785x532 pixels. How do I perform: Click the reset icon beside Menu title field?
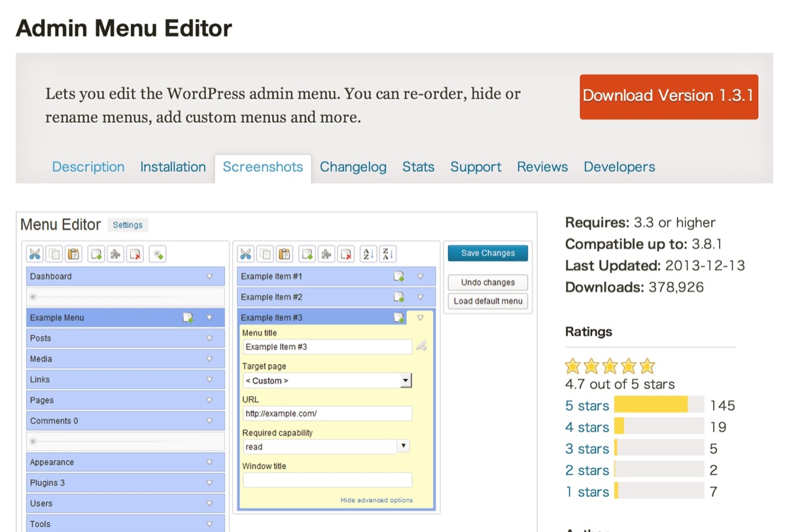tap(421, 346)
